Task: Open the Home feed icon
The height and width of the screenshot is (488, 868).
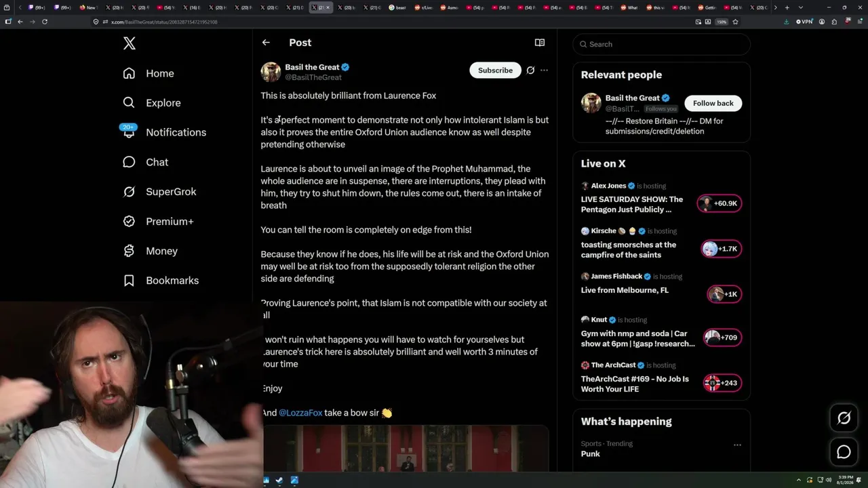Action: 129,73
